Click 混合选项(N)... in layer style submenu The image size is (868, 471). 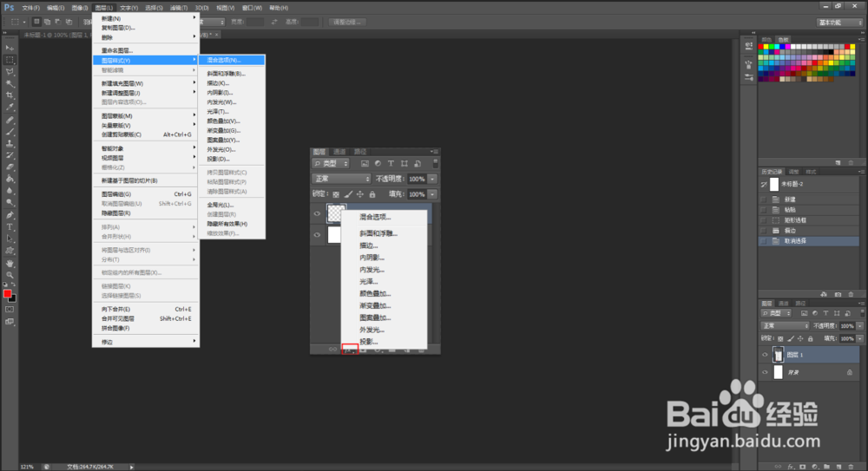pyautogui.click(x=232, y=60)
